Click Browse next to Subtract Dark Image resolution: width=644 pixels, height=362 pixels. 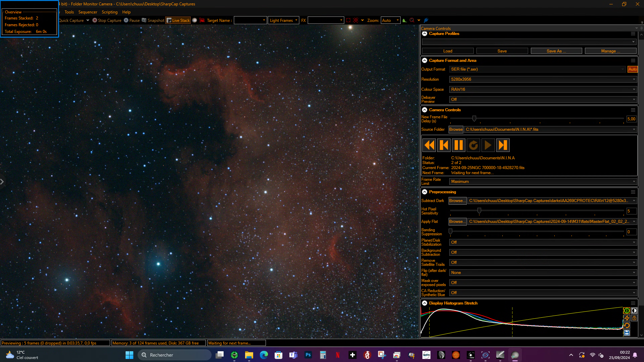[457, 201]
